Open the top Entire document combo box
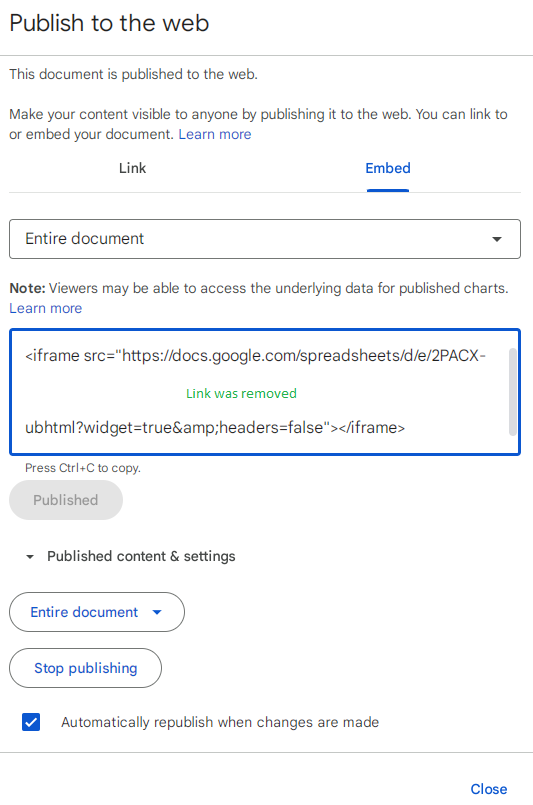 (x=265, y=239)
